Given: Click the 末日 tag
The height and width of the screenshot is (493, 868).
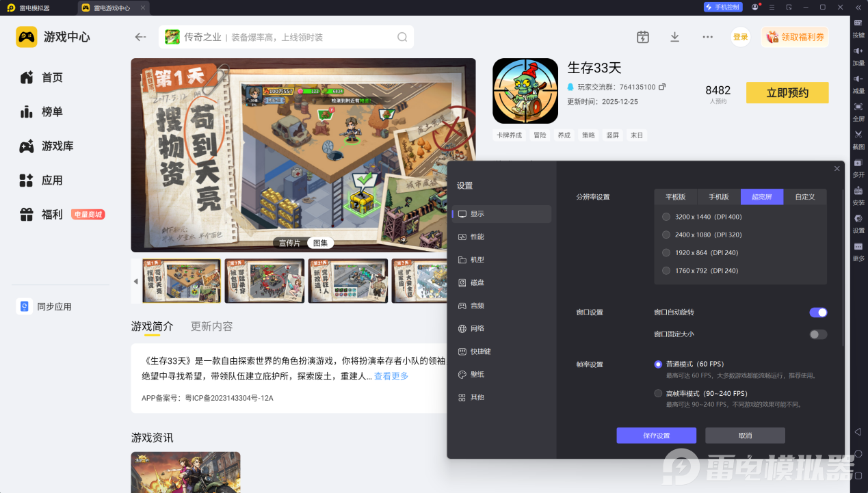Looking at the screenshot, I should pyautogui.click(x=637, y=135).
